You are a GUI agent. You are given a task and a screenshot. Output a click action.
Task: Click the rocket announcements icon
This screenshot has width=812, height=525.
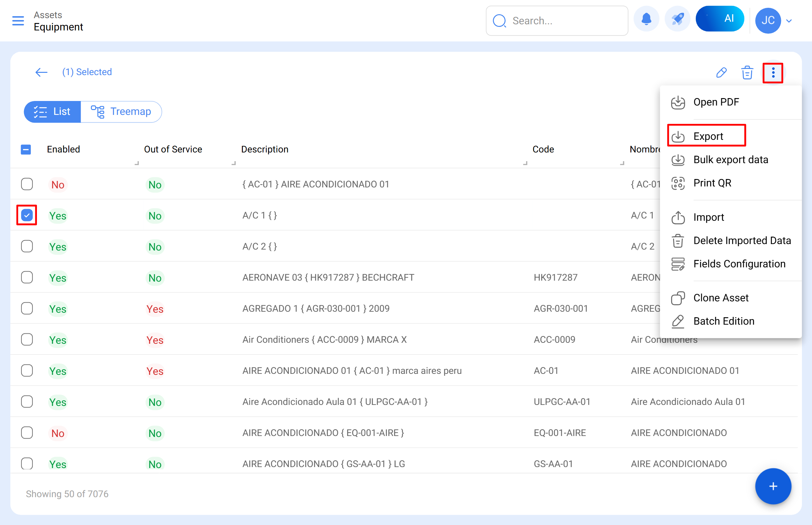(677, 19)
